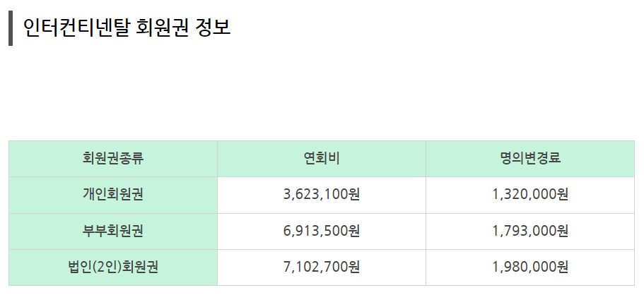Select the 연회비 column header
This screenshot has height=295, width=644.
[x=322, y=159]
